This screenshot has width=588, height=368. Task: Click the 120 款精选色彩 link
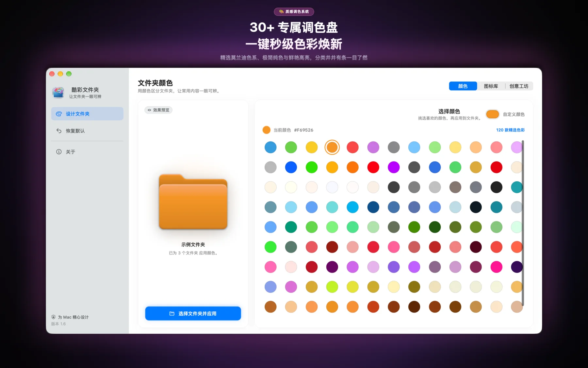(510, 130)
